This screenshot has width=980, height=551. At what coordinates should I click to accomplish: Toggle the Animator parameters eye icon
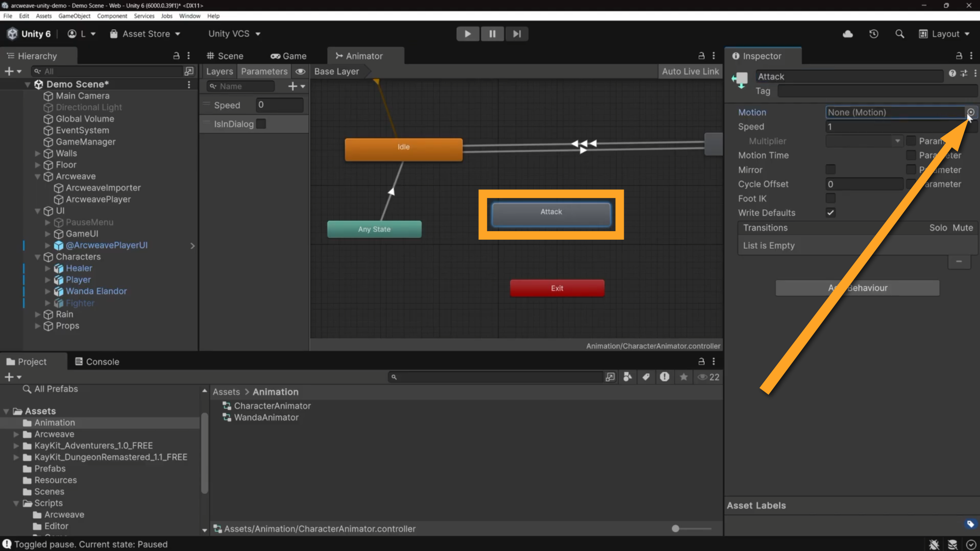(301, 71)
